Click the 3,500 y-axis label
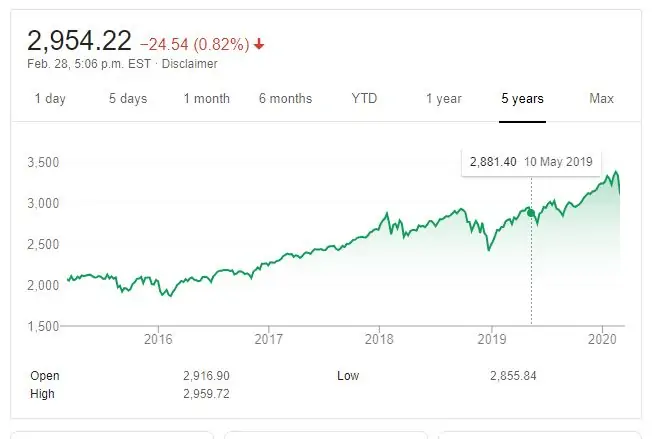This screenshot has width=666, height=439. click(41, 162)
